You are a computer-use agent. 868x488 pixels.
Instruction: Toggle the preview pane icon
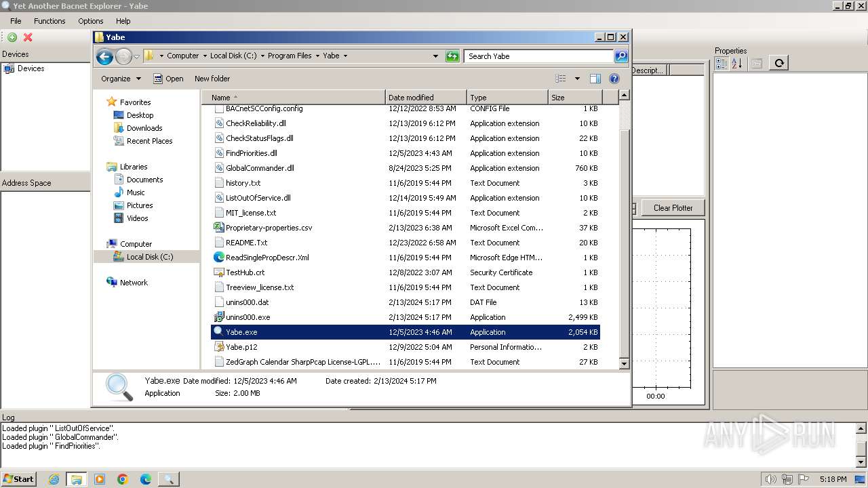pos(595,79)
